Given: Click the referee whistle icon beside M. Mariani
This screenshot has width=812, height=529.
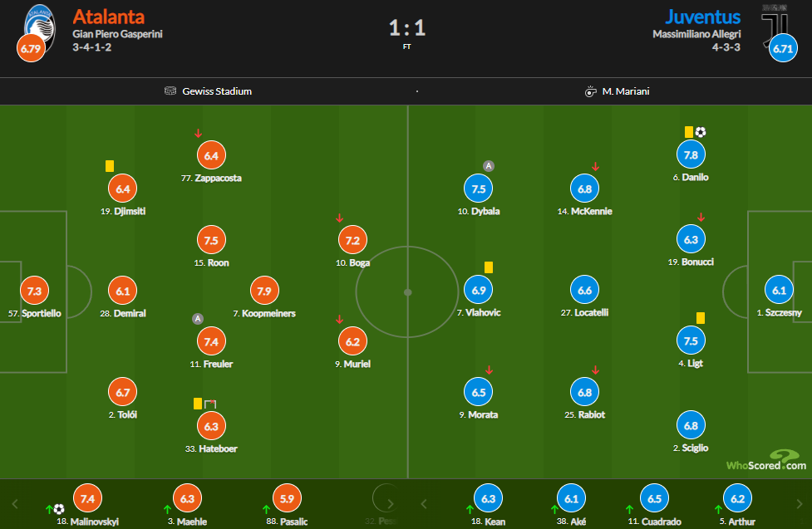Looking at the screenshot, I should pyautogui.click(x=590, y=91).
